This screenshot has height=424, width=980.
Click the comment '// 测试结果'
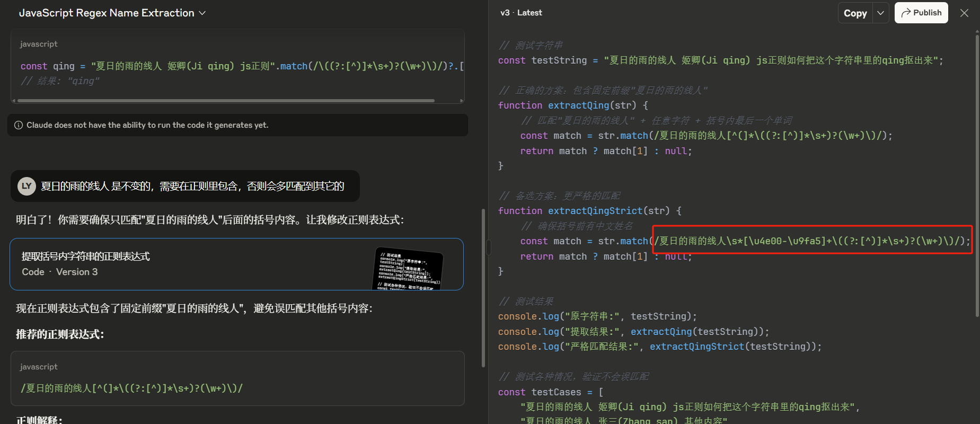[526, 302]
